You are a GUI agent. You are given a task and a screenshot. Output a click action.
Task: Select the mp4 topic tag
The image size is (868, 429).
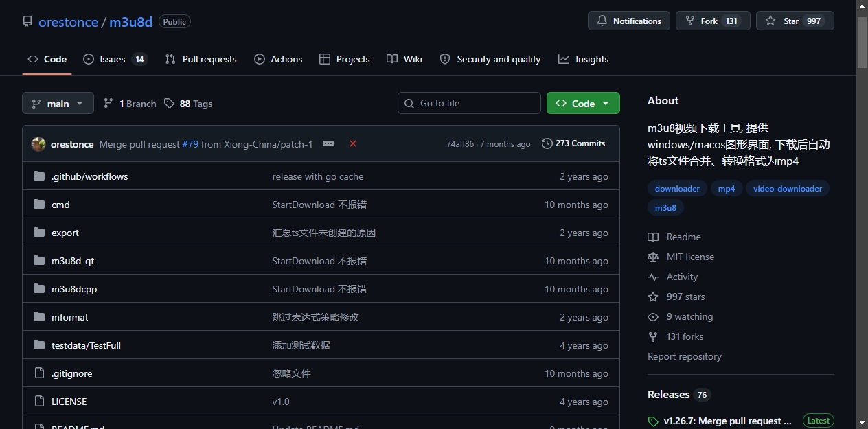click(x=727, y=188)
